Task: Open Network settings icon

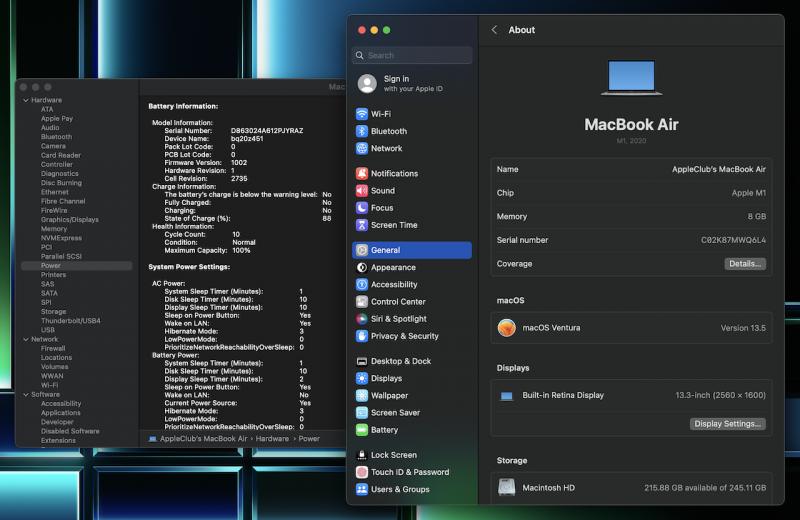Action: point(362,148)
